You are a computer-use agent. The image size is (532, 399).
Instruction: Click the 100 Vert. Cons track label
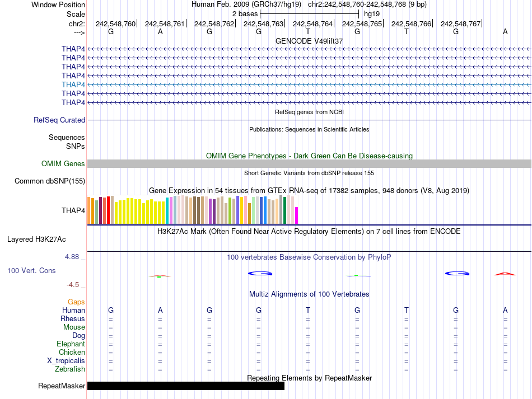31,270
